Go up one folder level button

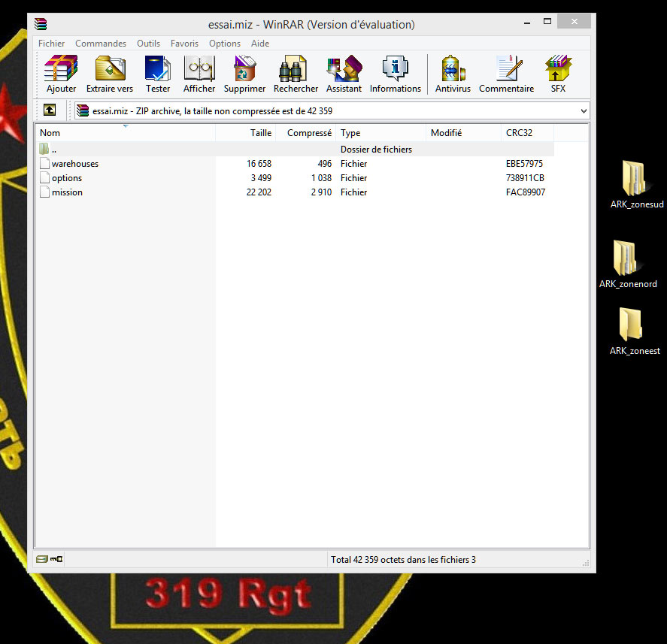[x=50, y=110]
